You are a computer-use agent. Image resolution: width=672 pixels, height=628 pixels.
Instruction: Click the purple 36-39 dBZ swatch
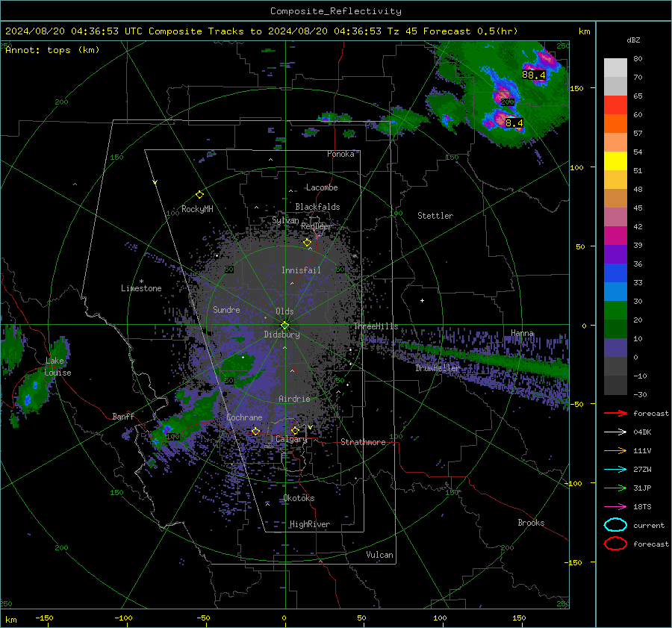(x=615, y=255)
